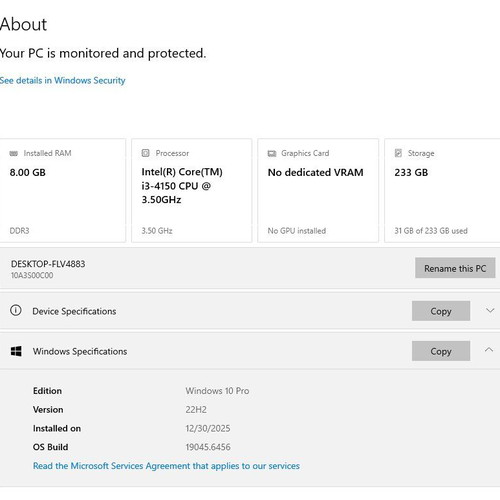500x500 pixels.
Task: Select the Intel Core i3-4150 processor text
Action: [x=182, y=186]
